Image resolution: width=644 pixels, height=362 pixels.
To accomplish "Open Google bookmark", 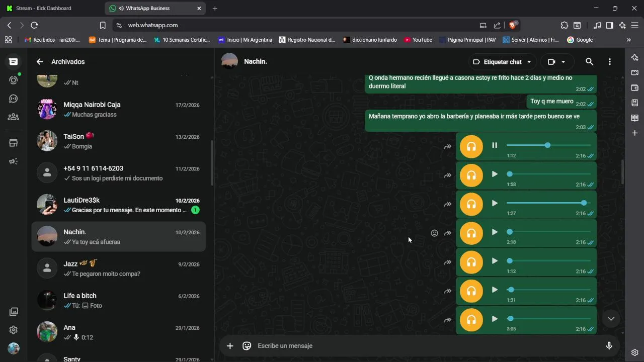I will click(x=580, y=40).
